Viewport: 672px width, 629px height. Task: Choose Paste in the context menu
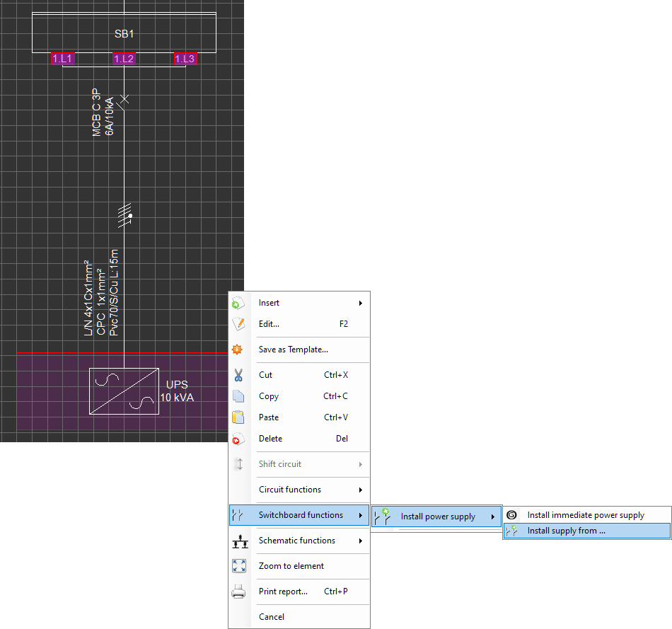click(x=299, y=417)
